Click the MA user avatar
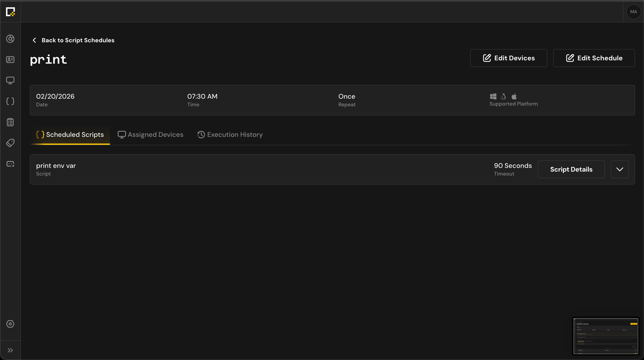This screenshot has height=360, width=644. pyautogui.click(x=633, y=12)
